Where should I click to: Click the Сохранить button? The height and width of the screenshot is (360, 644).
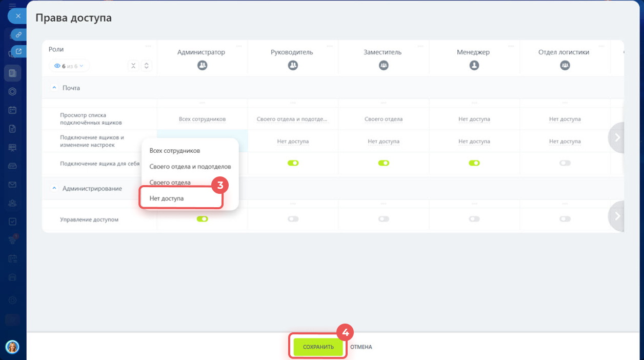coord(318,347)
